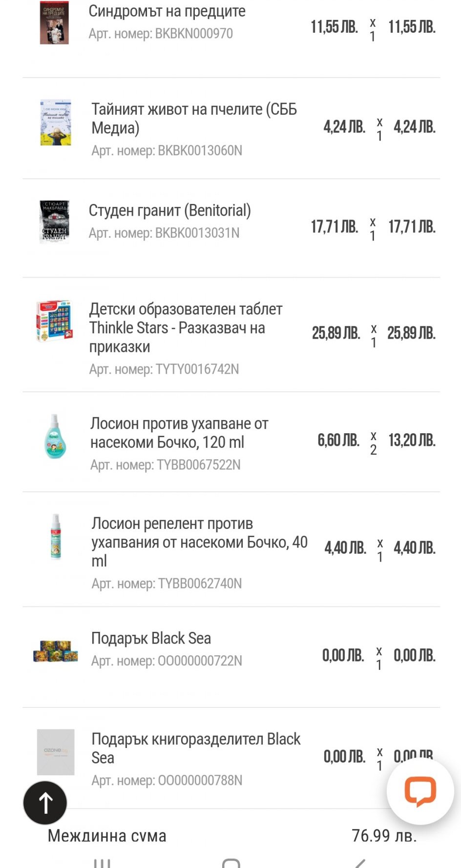Open the Синдромът на предците product title

click(x=167, y=11)
